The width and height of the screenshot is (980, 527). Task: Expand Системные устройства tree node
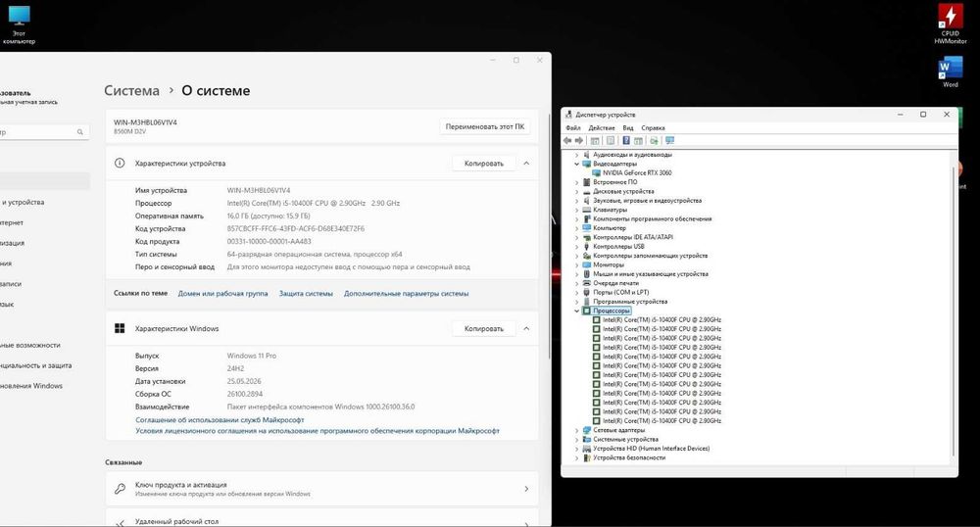click(577, 440)
